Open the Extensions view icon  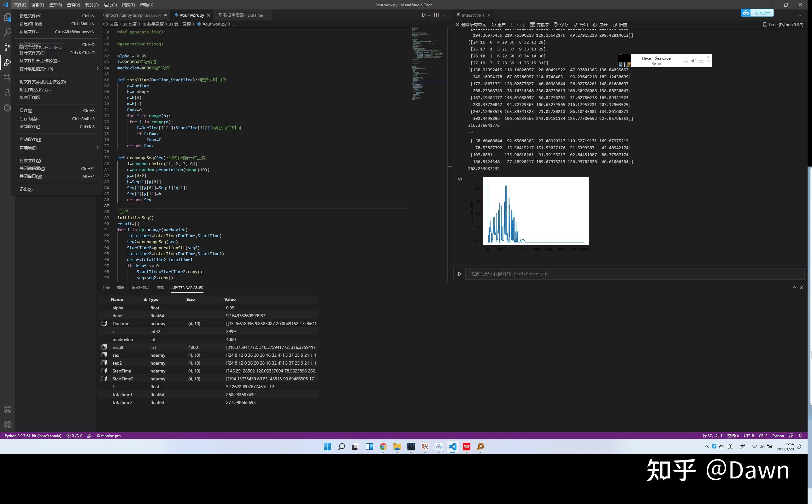tap(7, 78)
